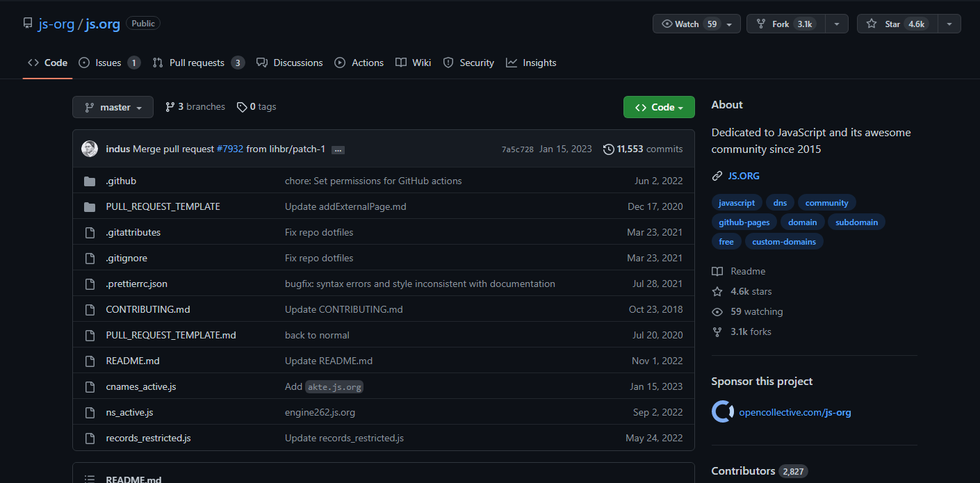Screen dimensions: 980x483
Task: Open the records_restricted.js file
Action: [148, 438]
